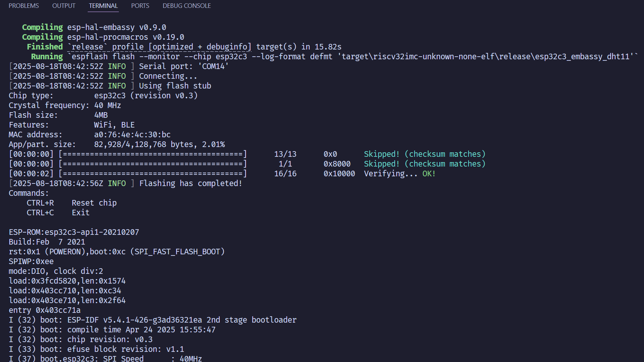
Task: Select the TERMINAL tab
Action: [103, 6]
